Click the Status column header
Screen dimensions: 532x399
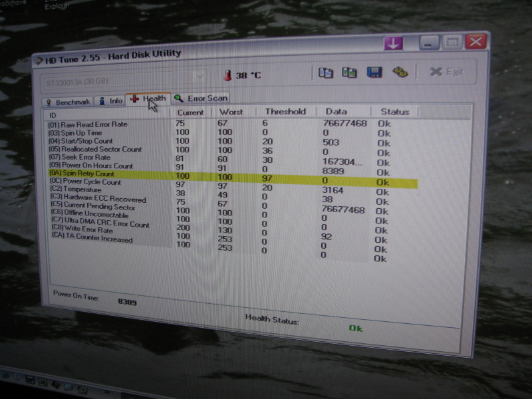pos(395,112)
